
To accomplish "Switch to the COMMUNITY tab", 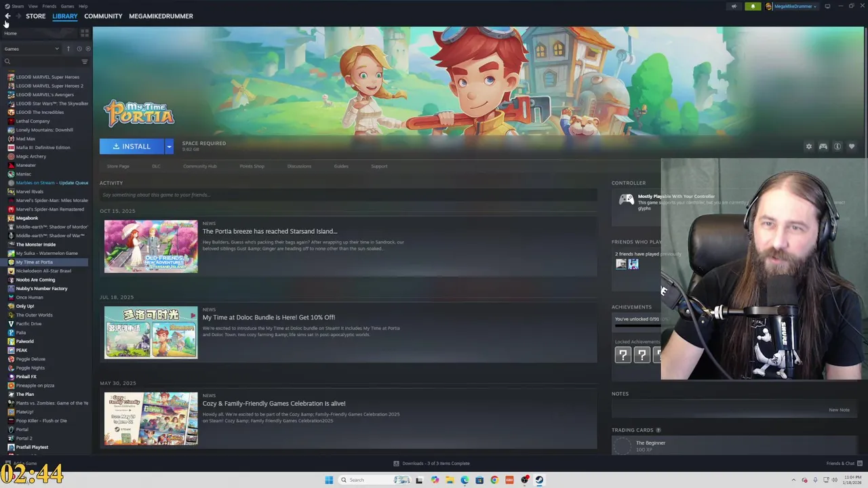I will coord(103,16).
